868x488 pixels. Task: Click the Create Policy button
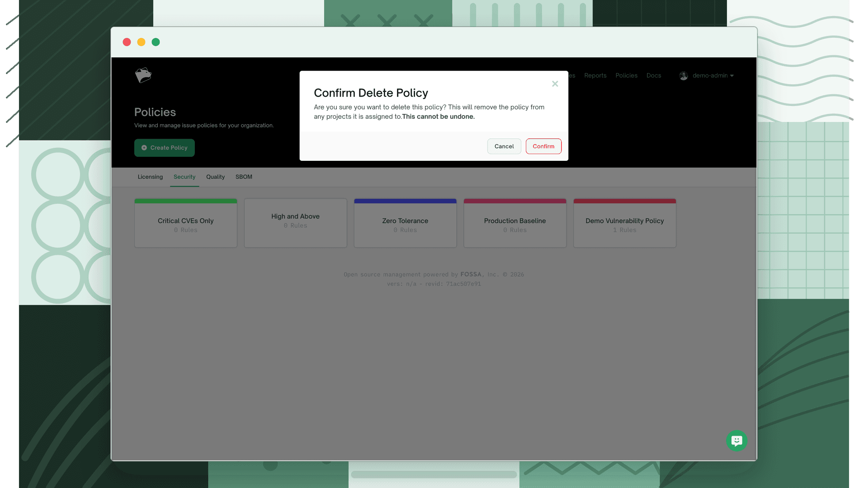[165, 148]
